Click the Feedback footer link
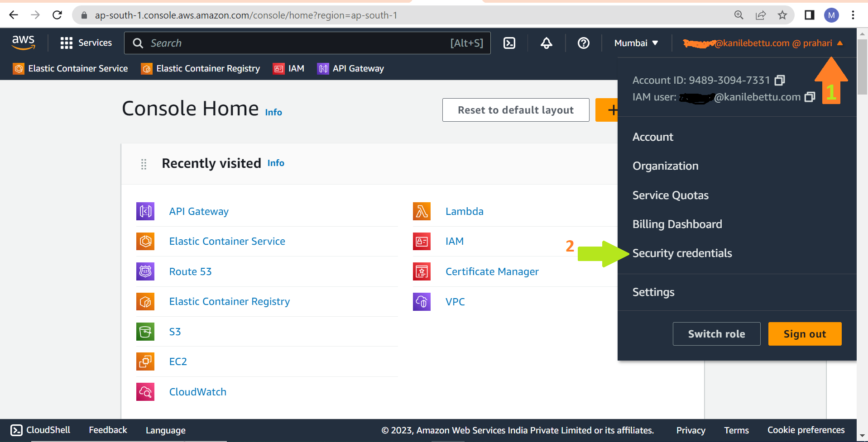 [108, 430]
